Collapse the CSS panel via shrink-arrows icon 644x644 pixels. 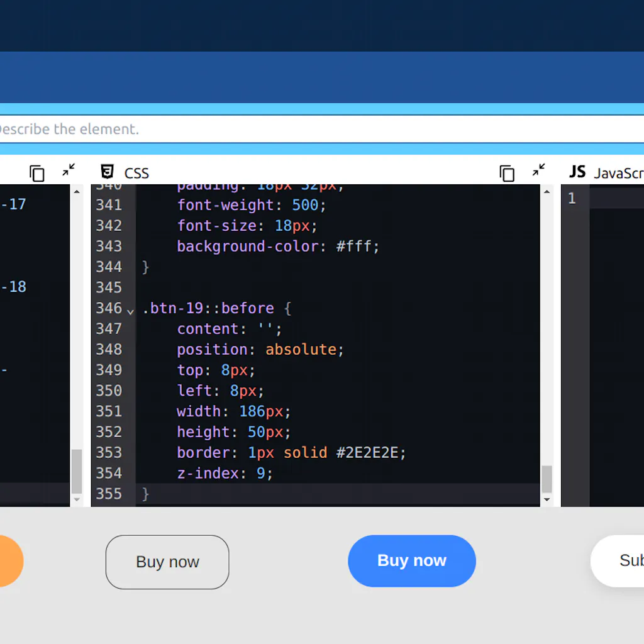pos(69,170)
